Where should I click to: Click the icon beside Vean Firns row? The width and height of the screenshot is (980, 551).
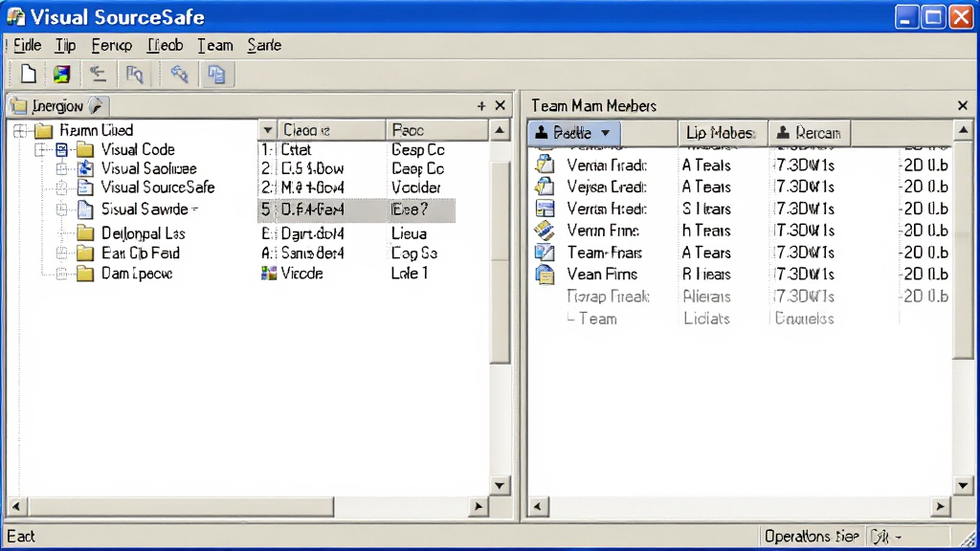point(545,274)
